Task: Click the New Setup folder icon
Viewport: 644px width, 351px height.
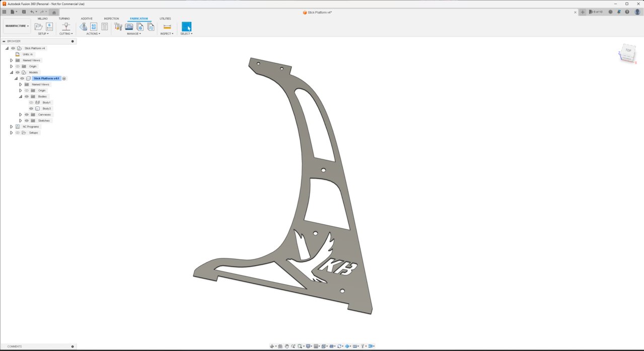Action: [38, 27]
